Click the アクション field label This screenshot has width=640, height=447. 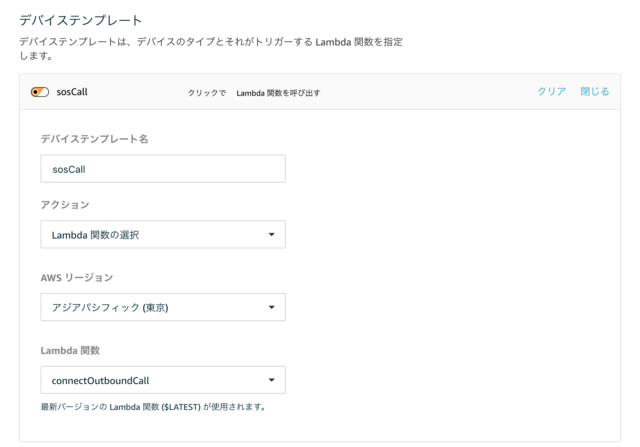(x=65, y=205)
